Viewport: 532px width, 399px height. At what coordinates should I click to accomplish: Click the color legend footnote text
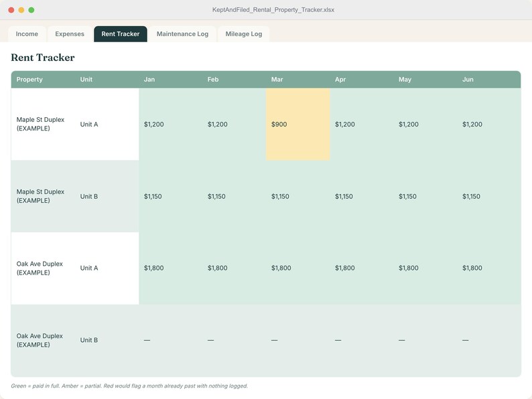point(129,386)
